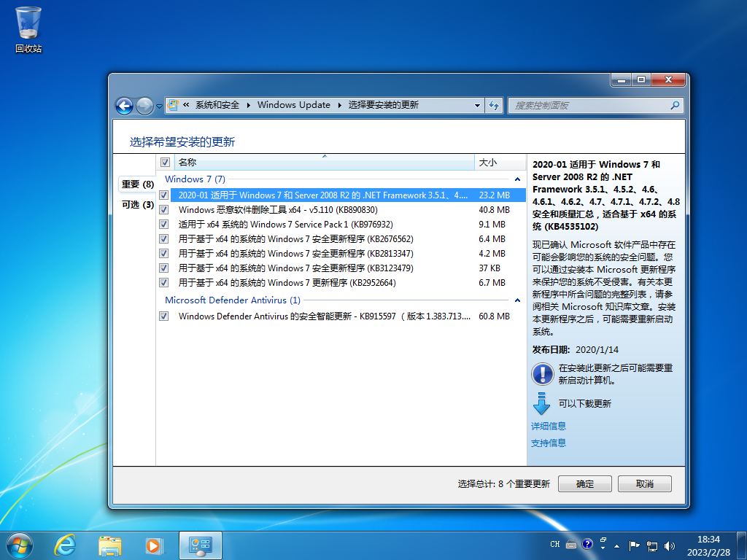Sort updates by 名称 column
The image size is (747, 560).
click(325, 163)
